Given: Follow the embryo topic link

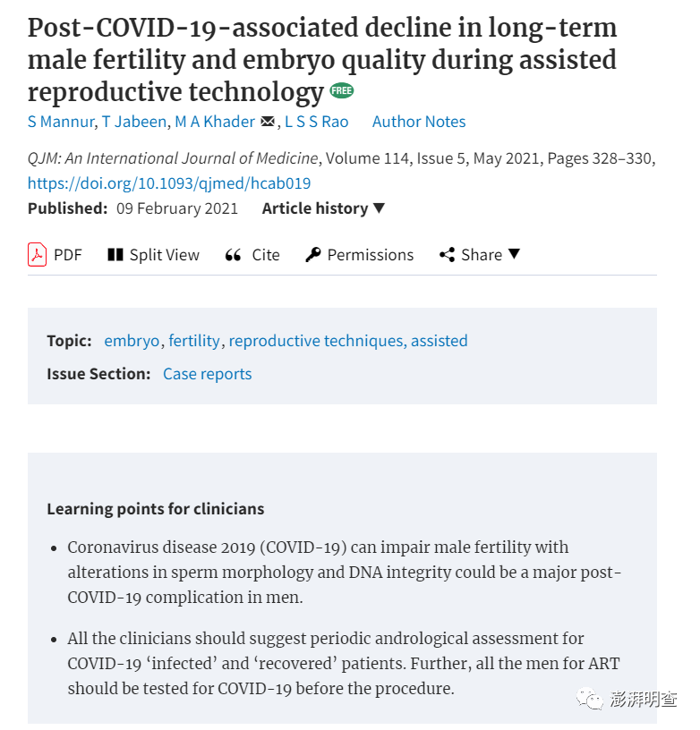Looking at the screenshot, I should 132,341.
